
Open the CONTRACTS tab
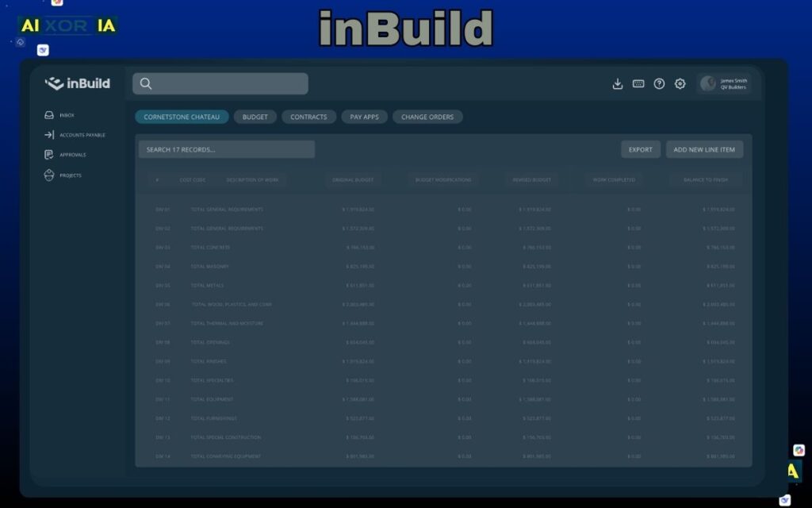coord(308,117)
